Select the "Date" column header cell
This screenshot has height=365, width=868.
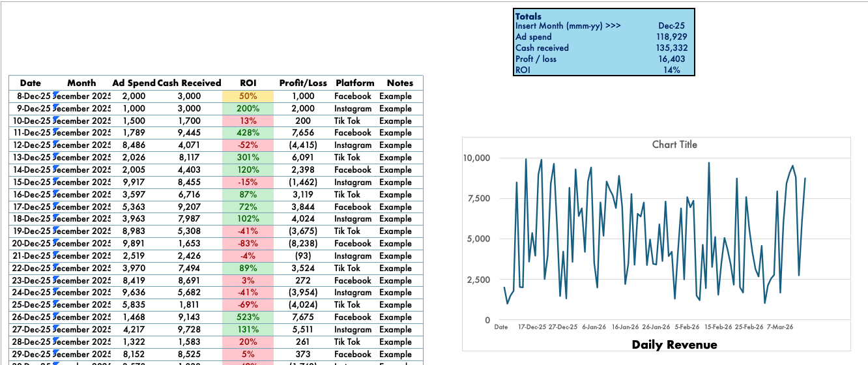30,83
